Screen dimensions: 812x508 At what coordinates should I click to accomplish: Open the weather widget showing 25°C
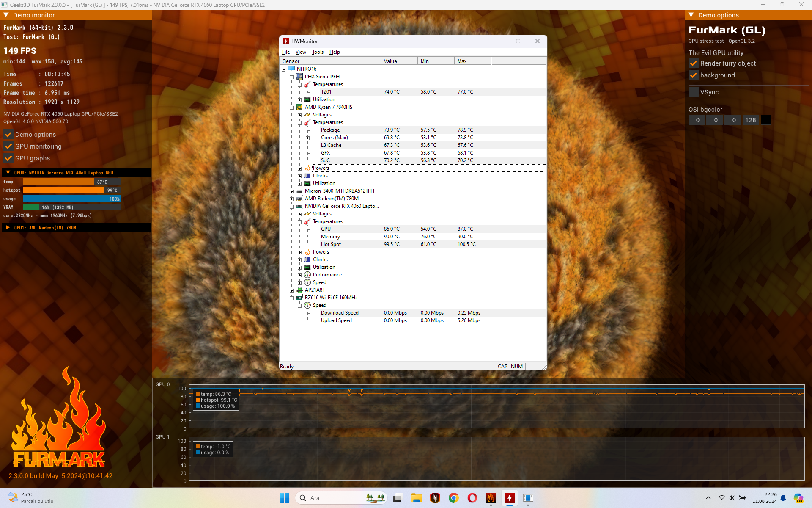pos(31,498)
